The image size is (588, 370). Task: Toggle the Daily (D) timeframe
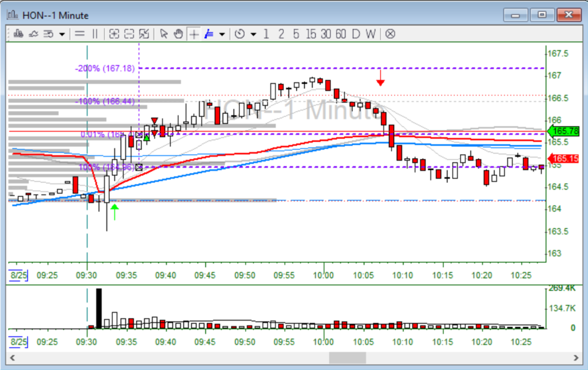pyautogui.click(x=356, y=34)
